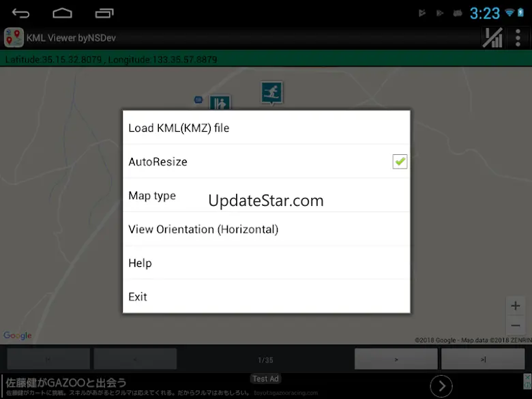Choose Exit from the menu
The image size is (532, 399).
tap(266, 297)
